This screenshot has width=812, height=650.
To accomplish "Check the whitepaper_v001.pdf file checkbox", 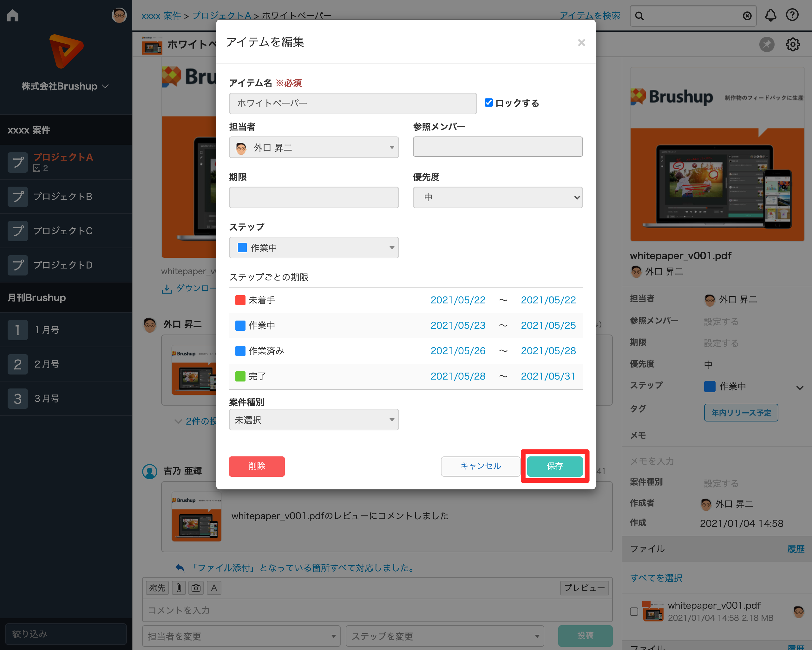I will [x=634, y=611].
